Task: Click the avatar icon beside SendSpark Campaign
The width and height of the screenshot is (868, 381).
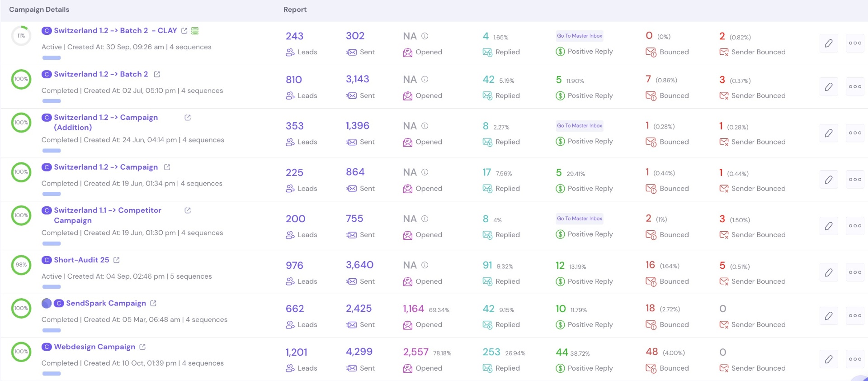Action: 47,304
